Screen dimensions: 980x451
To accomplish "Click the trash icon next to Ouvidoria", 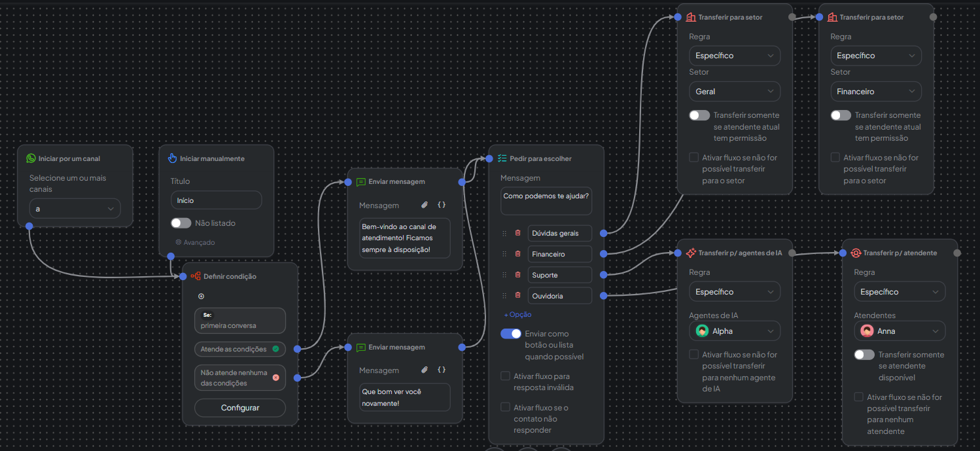I will [x=517, y=296].
